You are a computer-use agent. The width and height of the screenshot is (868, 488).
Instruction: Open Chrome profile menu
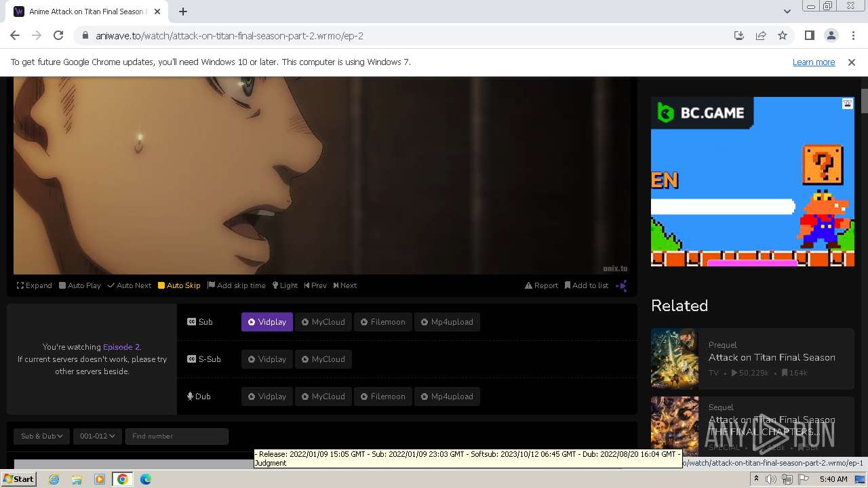pyautogui.click(x=831, y=36)
